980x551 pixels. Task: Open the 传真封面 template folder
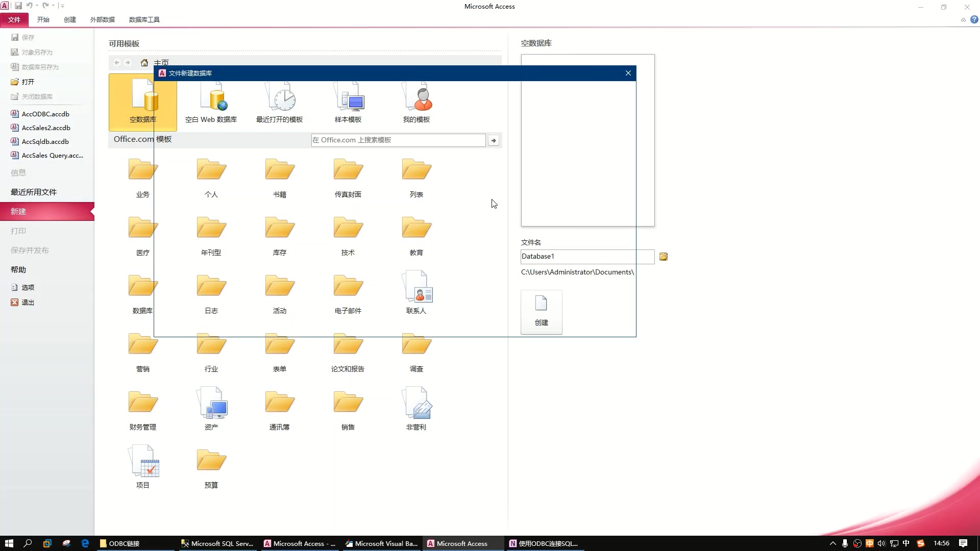coord(348,178)
